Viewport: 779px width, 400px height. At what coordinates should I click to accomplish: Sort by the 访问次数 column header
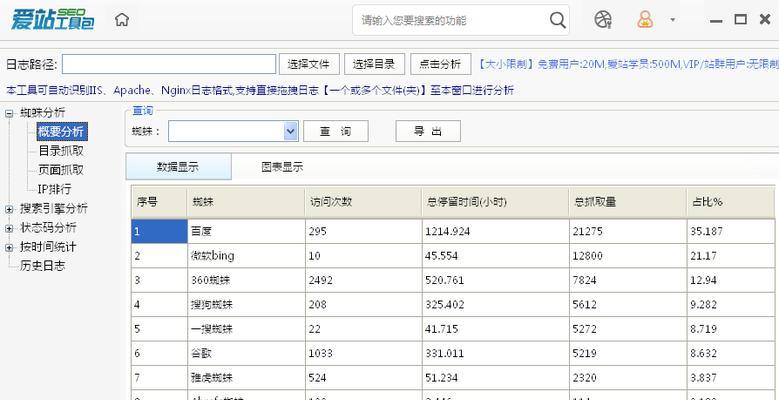364,202
